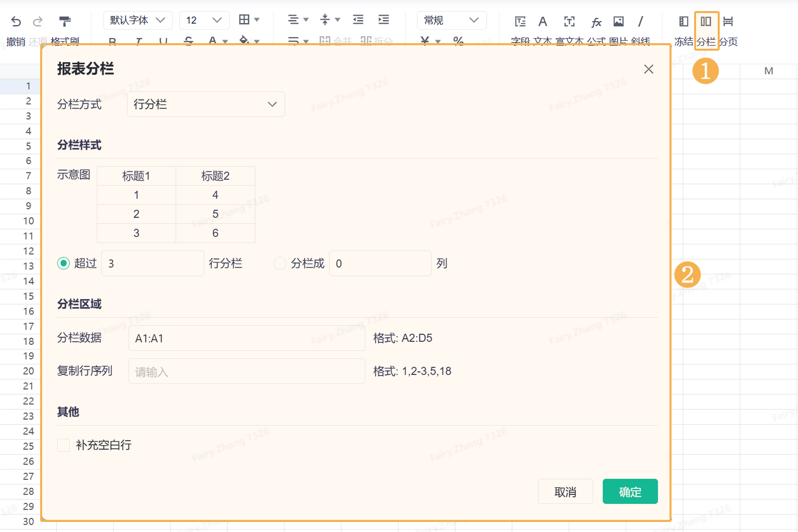Image resolution: width=798 pixels, height=532 pixels.
Task: Click the 分栏成 column count input field
Action: click(380, 263)
